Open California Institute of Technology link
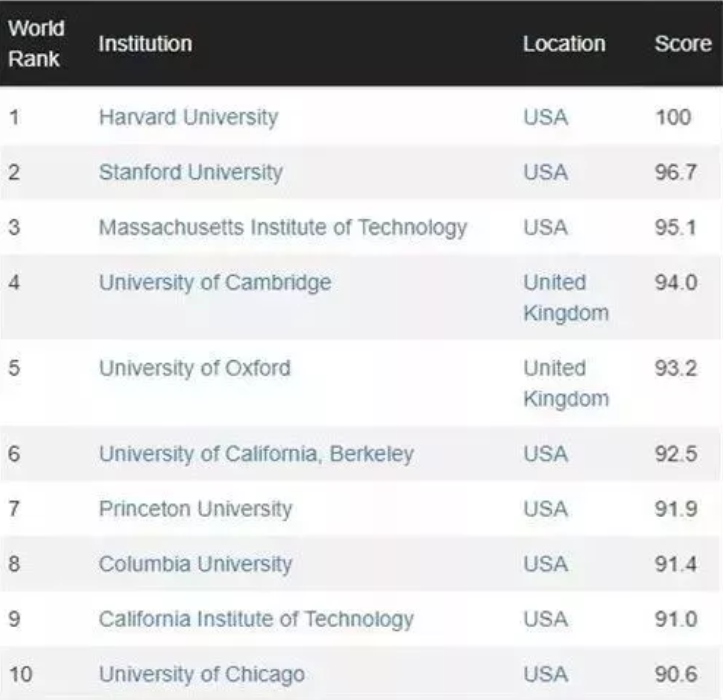 (x=256, y=619)
